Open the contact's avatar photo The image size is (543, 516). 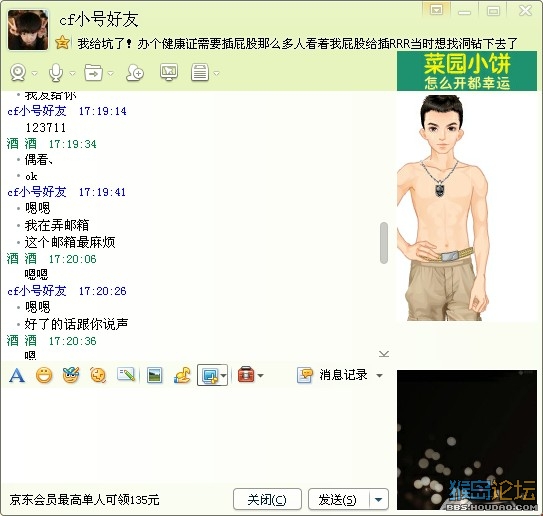(x=28, y=30)
